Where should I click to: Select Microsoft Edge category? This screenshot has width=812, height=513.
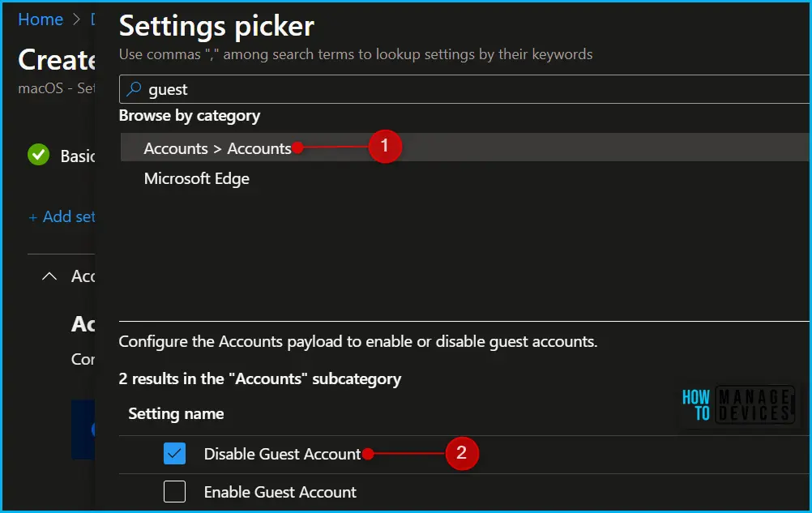click(x=197, y=178)
